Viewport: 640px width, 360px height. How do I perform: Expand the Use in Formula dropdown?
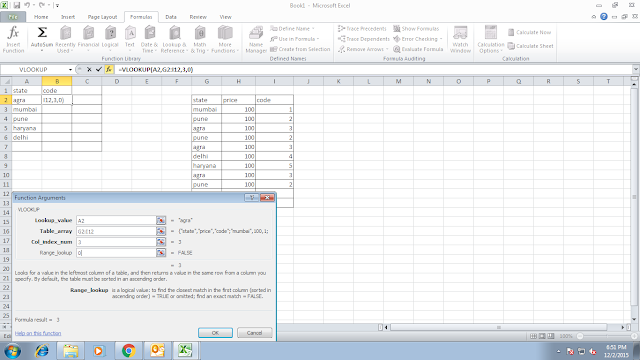(x=318, y=39)
